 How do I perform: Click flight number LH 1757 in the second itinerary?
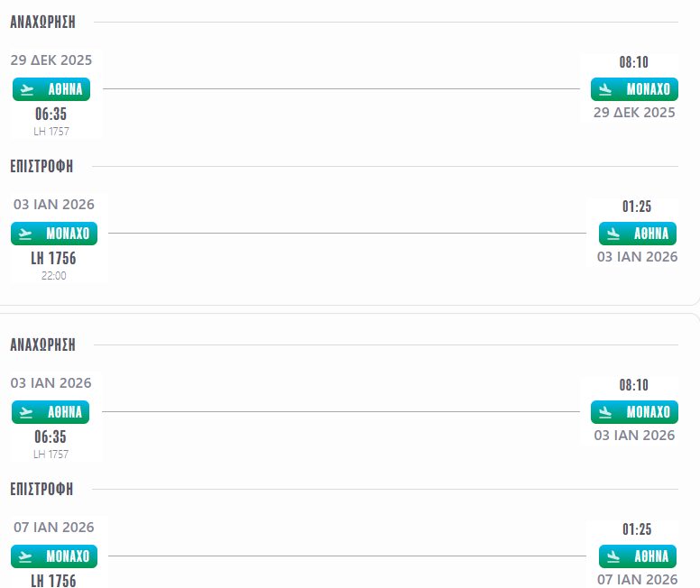click(x=51, y=455)
